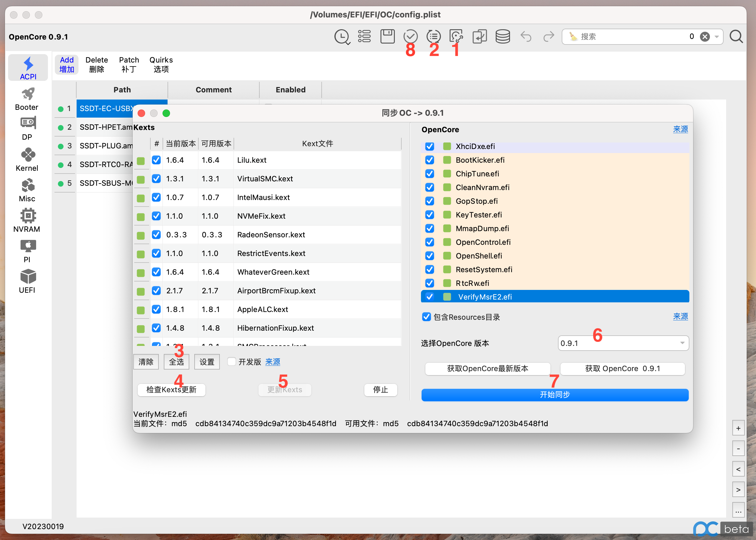This screenshot has width=756, height=540.
Task: Click the save floppy disk icon
Action: (387, 36)
